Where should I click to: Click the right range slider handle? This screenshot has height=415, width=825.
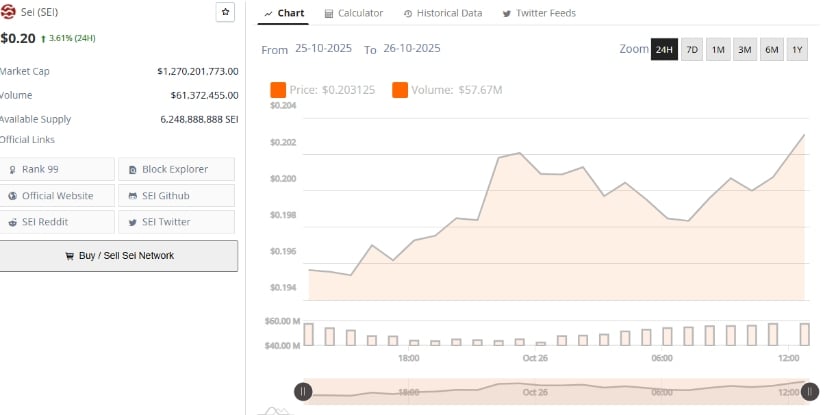(x=811, y=392)
